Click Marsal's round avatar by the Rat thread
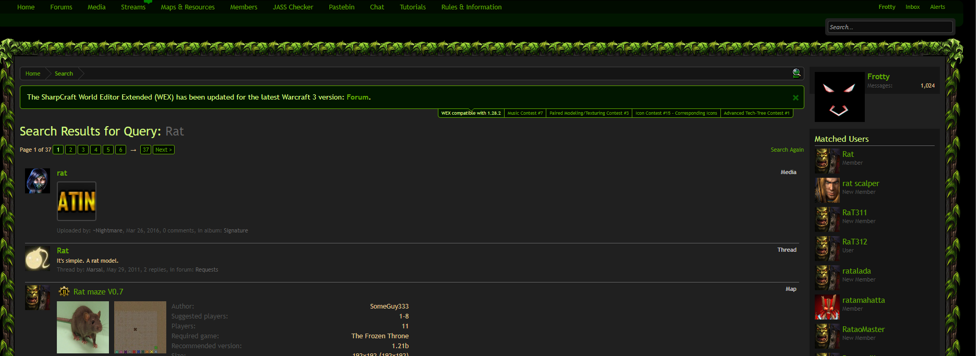The width and height of the screenshot is (980, 356). pos(38,259)
